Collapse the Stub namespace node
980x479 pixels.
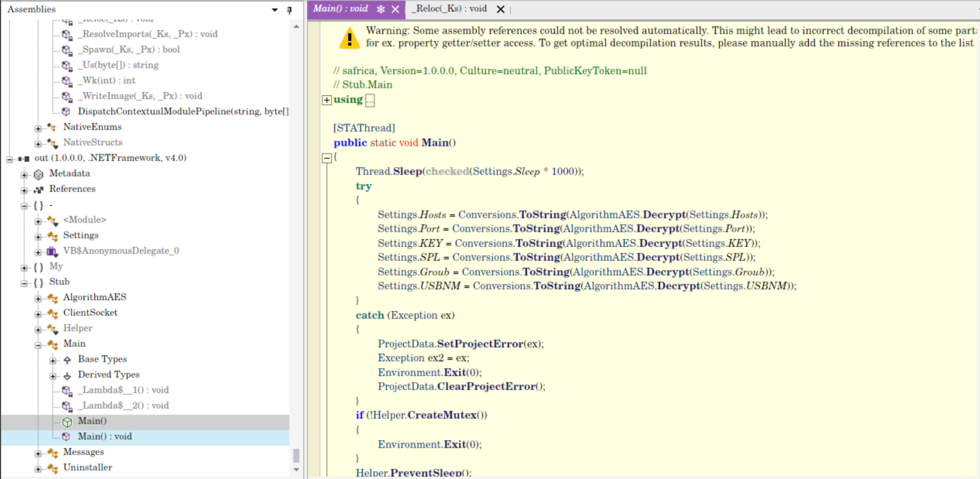[x=24, y=283]
